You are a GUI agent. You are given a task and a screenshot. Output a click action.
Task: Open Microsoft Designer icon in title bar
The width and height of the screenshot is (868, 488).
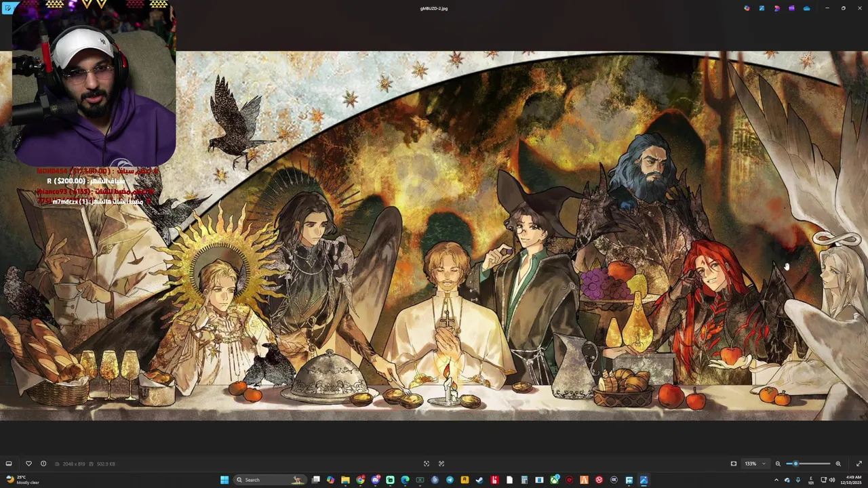click(x=776, y=8)
